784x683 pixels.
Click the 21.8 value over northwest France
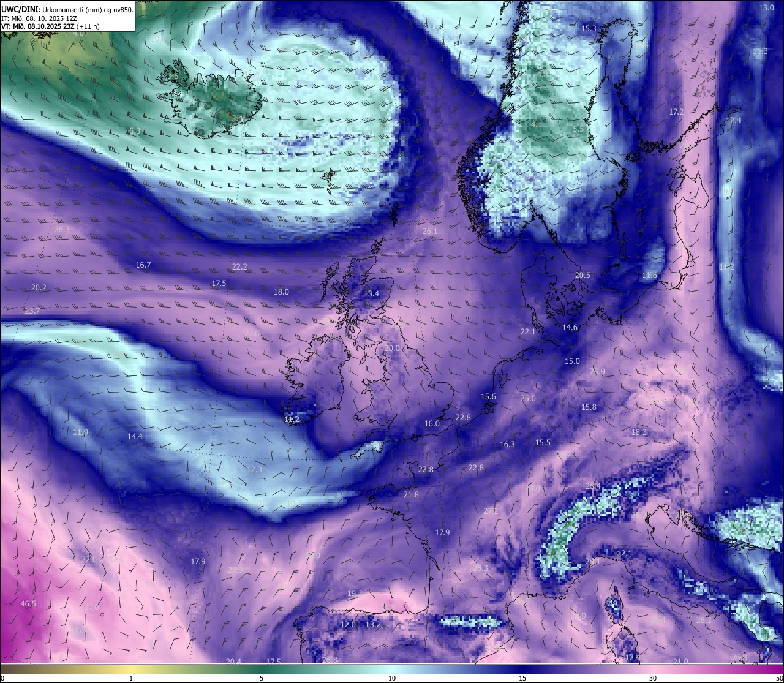(411, 495)
